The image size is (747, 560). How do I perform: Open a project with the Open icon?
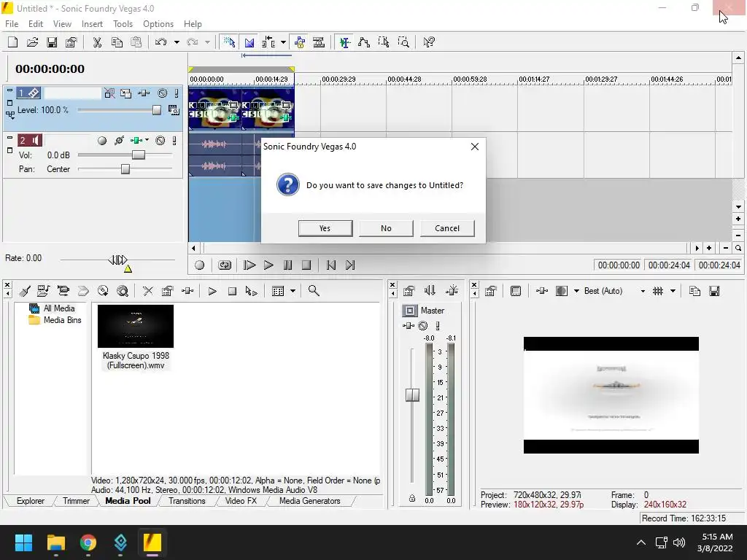click(32, 42)
